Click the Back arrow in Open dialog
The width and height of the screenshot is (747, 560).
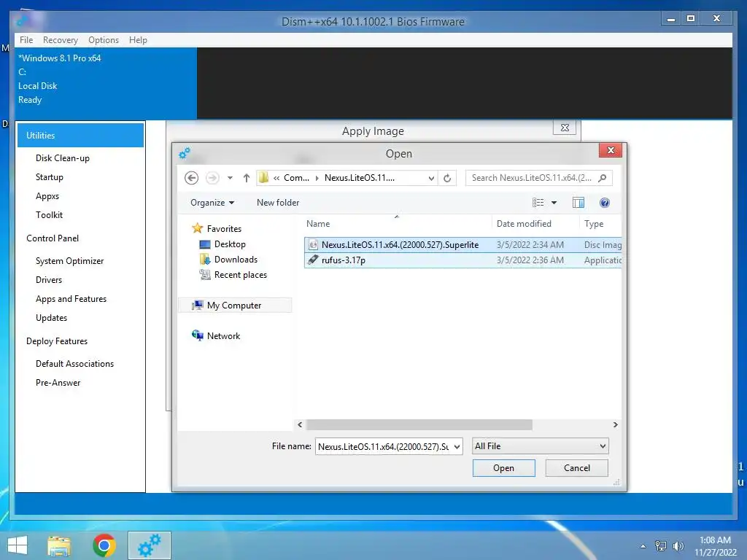[192, 178]
